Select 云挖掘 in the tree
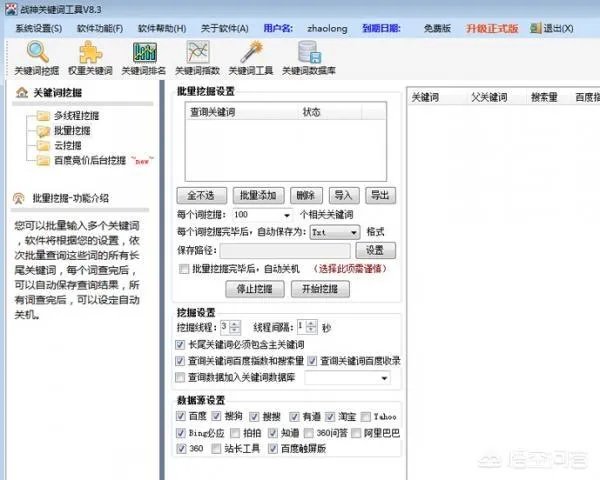Screen dimensions: 600x480 click(68, 145)
